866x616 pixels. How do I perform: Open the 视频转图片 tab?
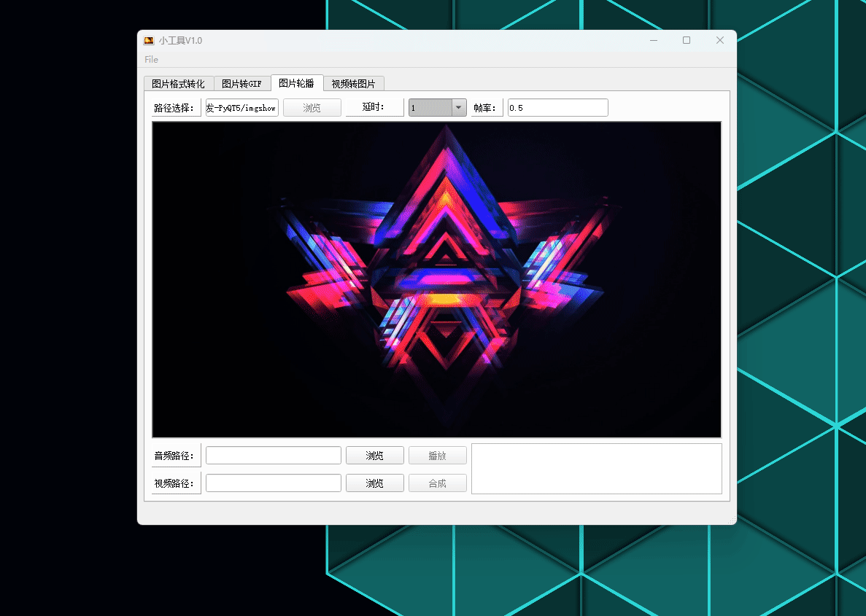(x=353, y=83)
